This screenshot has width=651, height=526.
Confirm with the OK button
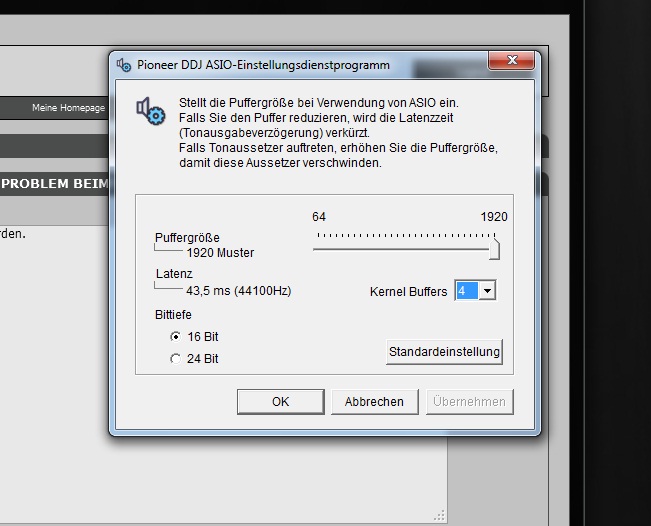(281, 401)
